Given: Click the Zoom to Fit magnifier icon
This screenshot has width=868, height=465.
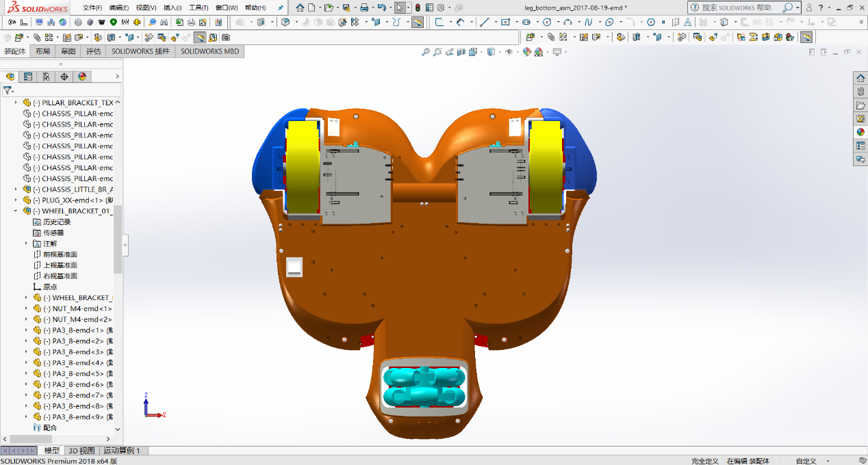Looking at the screenshot, I should click(425, 52).
